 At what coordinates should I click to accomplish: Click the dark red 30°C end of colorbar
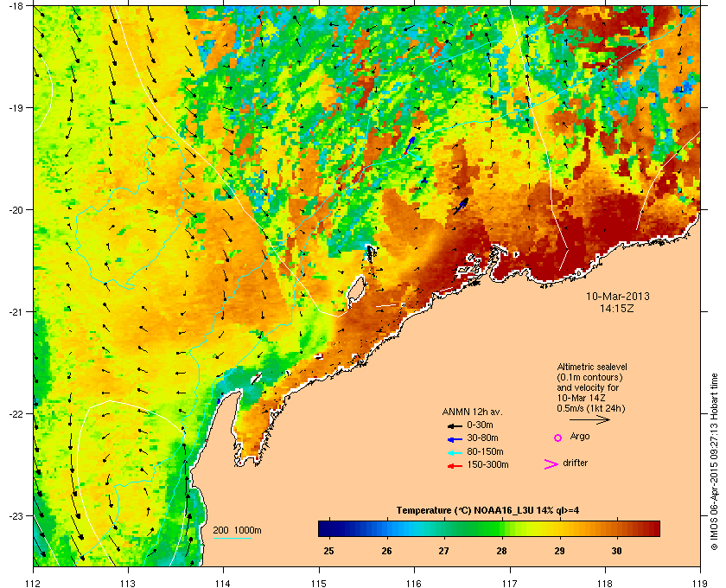[651, 528]
